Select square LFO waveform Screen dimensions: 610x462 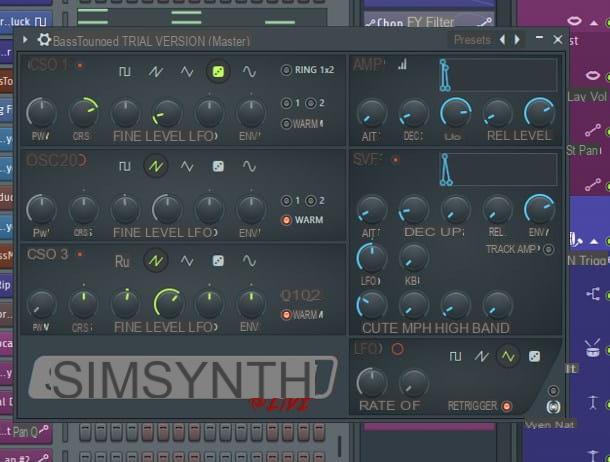(x=455, y=356)
